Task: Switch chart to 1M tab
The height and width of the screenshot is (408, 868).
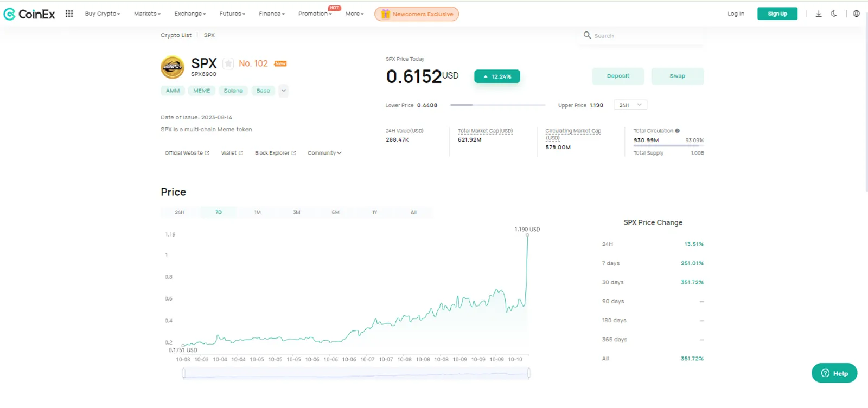Action: (x=258, y=212)
